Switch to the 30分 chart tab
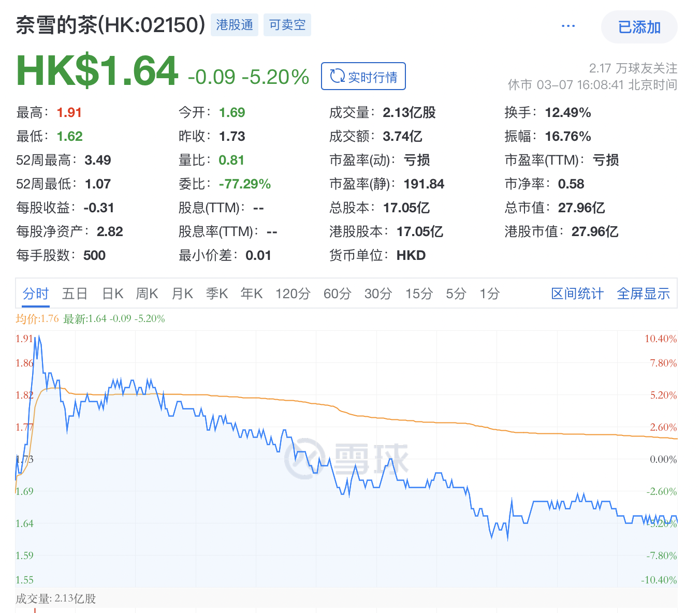 coord(378,294)
